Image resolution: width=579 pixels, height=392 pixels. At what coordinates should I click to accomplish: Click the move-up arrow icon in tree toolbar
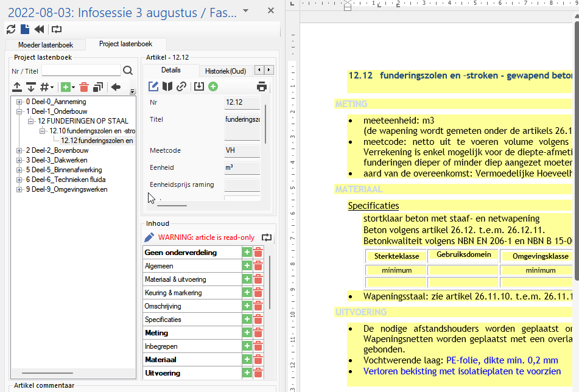click(x=17, y=87)
